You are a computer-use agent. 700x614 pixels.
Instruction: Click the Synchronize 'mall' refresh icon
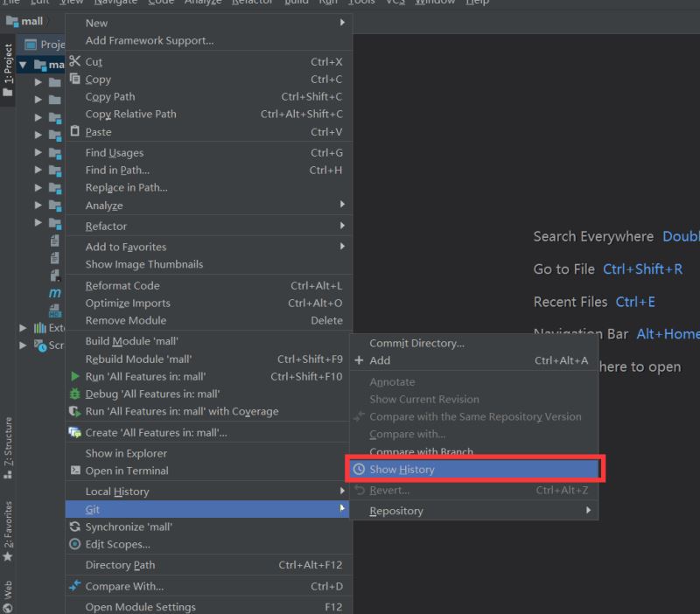click(74, 527)
